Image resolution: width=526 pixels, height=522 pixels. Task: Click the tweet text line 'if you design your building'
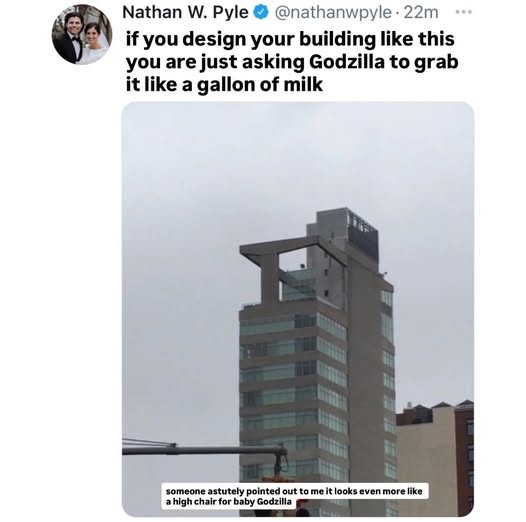coord(252,39)
